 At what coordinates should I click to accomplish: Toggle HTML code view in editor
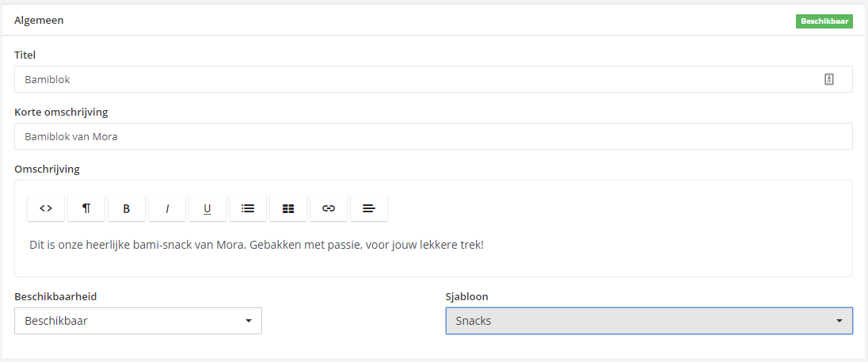coord(46,208)
